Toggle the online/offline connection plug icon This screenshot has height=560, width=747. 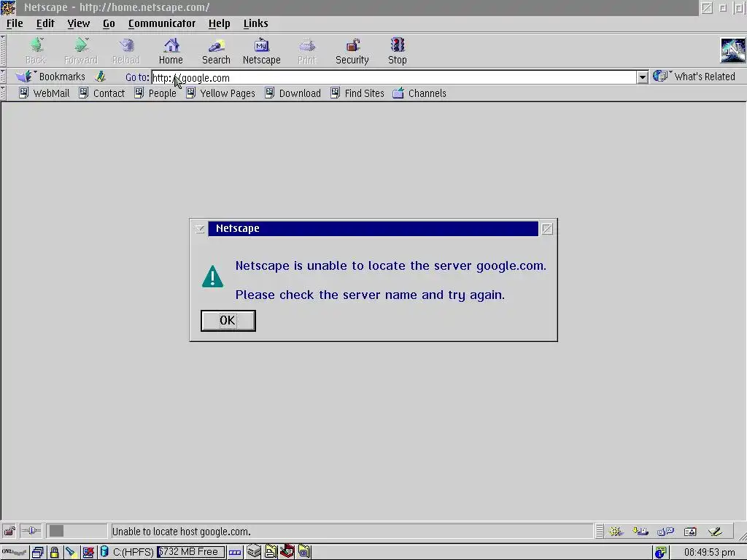pyautogui.click(x=31, y=531)
